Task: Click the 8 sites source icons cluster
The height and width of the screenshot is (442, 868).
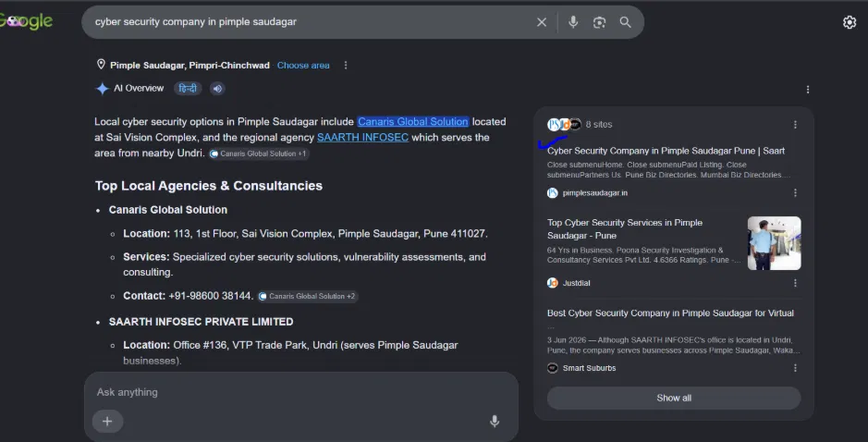Action: 564,125
